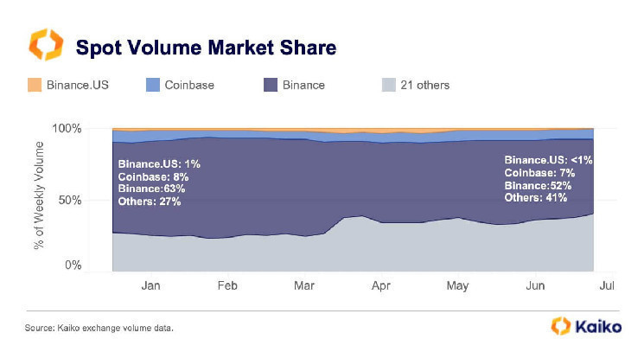Click the orange Kaiko logo icon beside the title
The height and width of the screenshot is (352, 644).
click(x=43, y=44)
